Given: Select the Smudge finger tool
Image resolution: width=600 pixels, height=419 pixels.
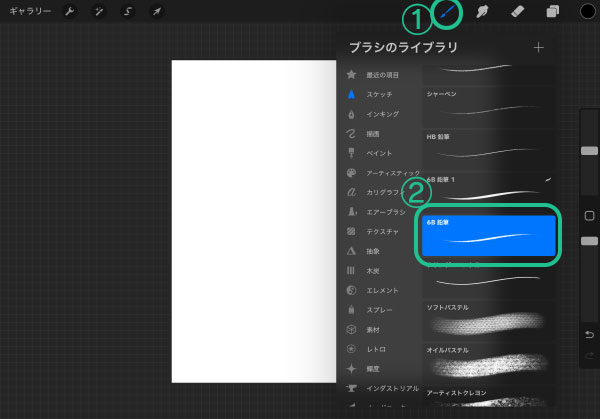Looking at the screenshot, I should click(x=482, y=11).
